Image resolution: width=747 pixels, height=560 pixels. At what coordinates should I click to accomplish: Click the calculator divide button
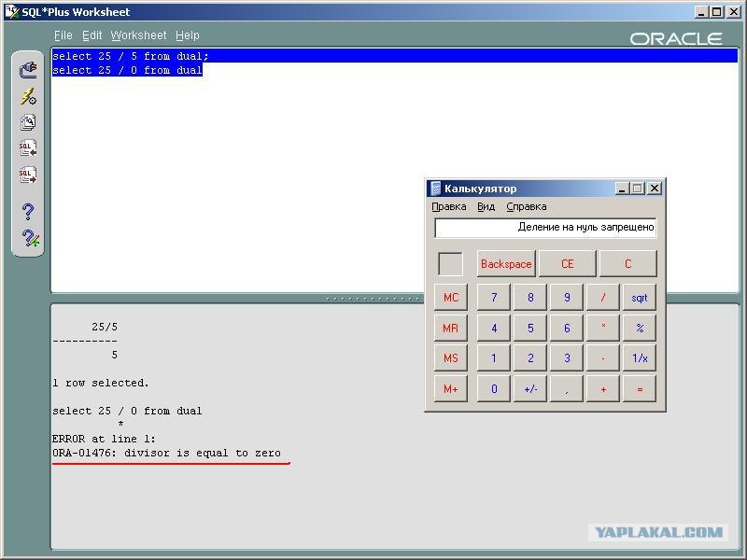603,298
